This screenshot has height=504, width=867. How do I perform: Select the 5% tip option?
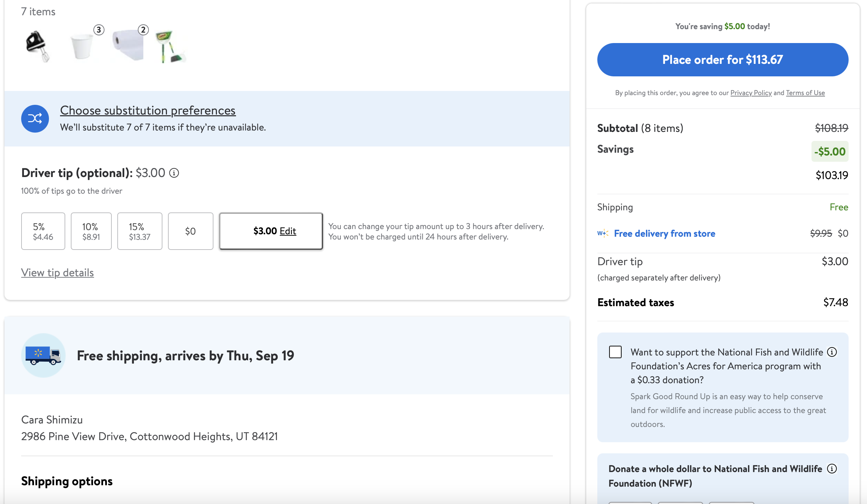(43, 231)
